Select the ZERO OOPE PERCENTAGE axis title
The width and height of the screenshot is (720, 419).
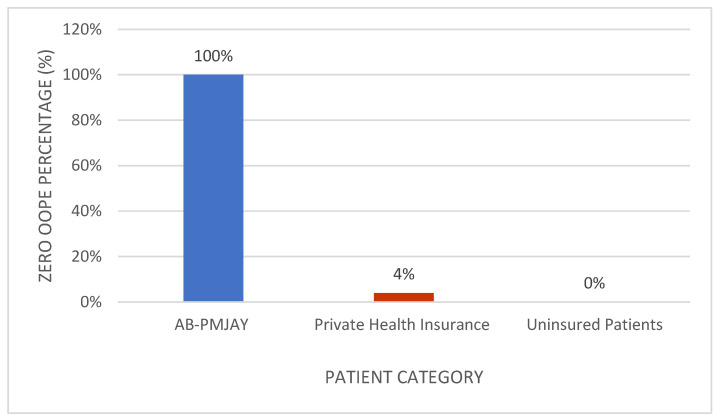(x=45, y=166)
